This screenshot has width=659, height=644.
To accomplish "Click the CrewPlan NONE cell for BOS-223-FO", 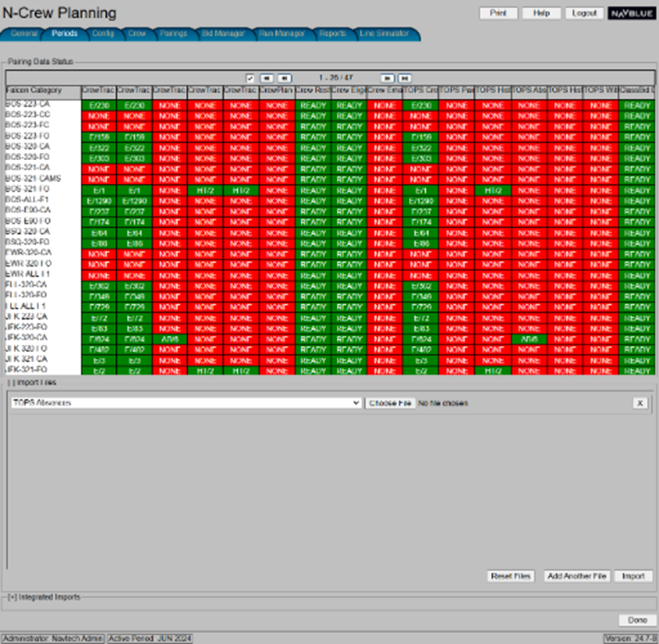I will pyautogui.click(x=276, y=137).
